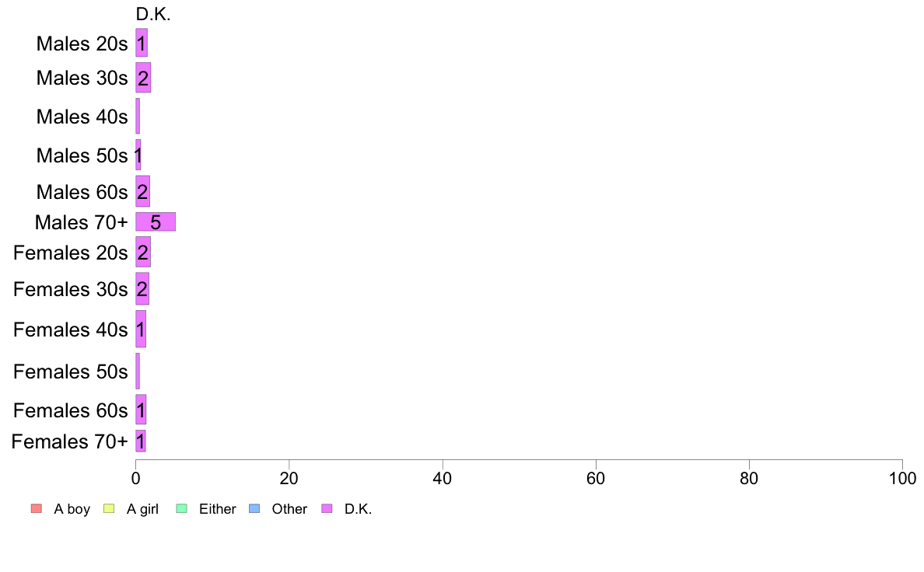Click the 40 axis tick label
This screenshot has width=924, height=572.
[442, 478]
